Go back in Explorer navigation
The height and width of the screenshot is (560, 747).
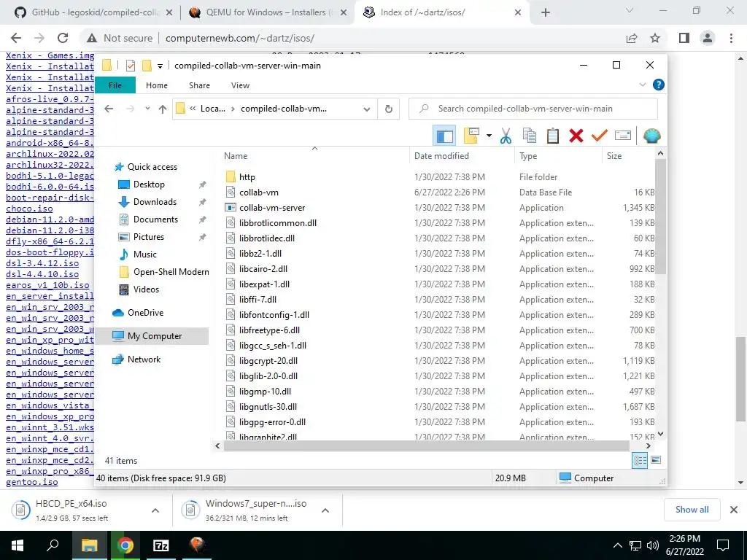(x=109, y=109)
